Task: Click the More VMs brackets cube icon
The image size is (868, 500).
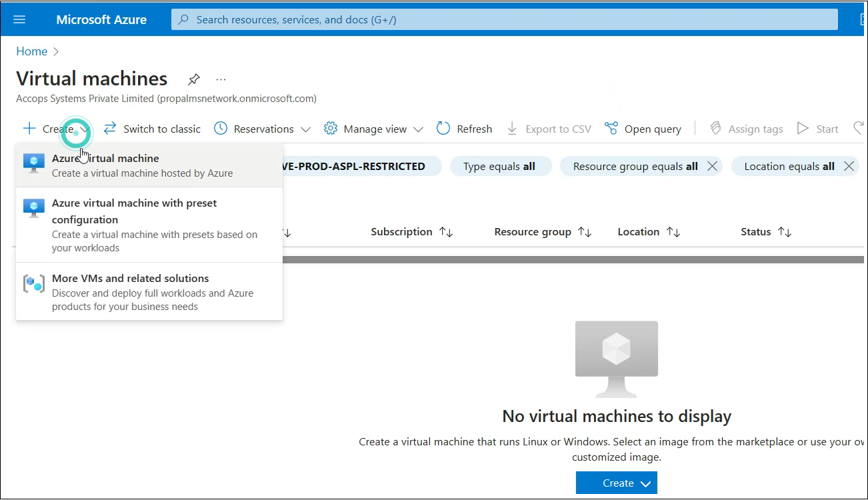Action: (34, 283)
